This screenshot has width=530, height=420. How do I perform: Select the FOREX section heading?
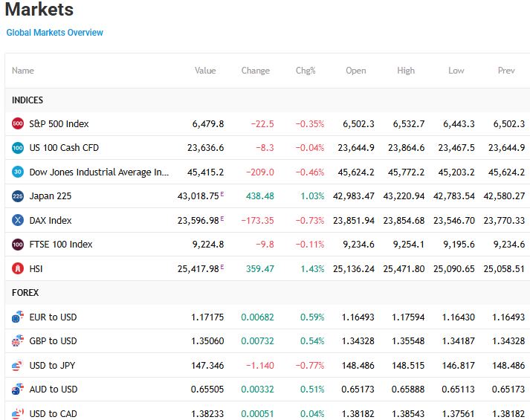click(25, 293)
